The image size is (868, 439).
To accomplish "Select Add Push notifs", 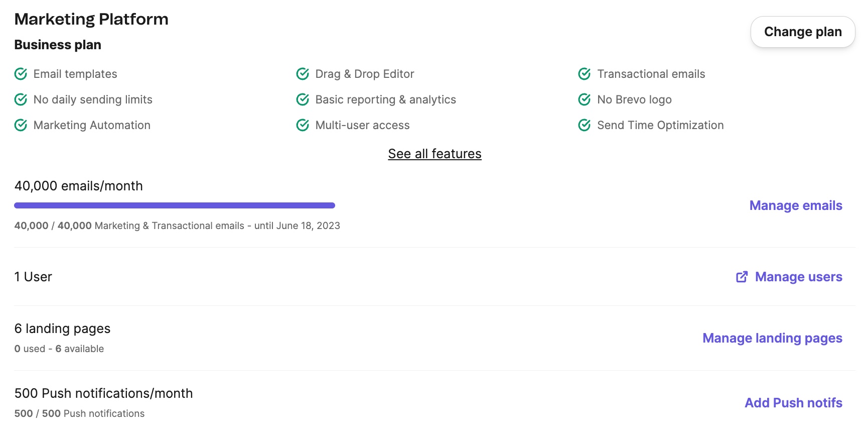I will [793, 403].
